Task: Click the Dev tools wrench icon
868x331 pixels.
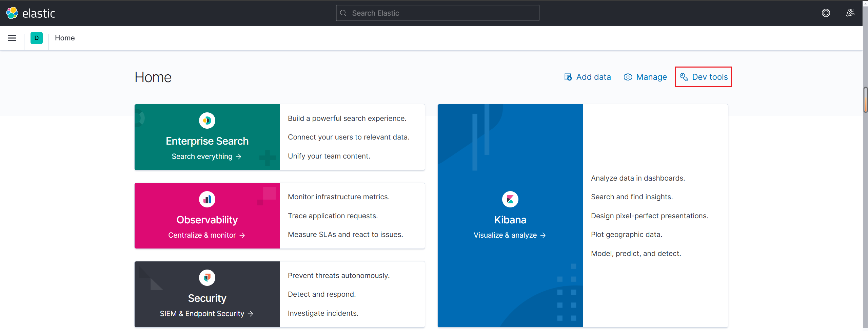Action: pyautogui.click(x=684, y=77)
